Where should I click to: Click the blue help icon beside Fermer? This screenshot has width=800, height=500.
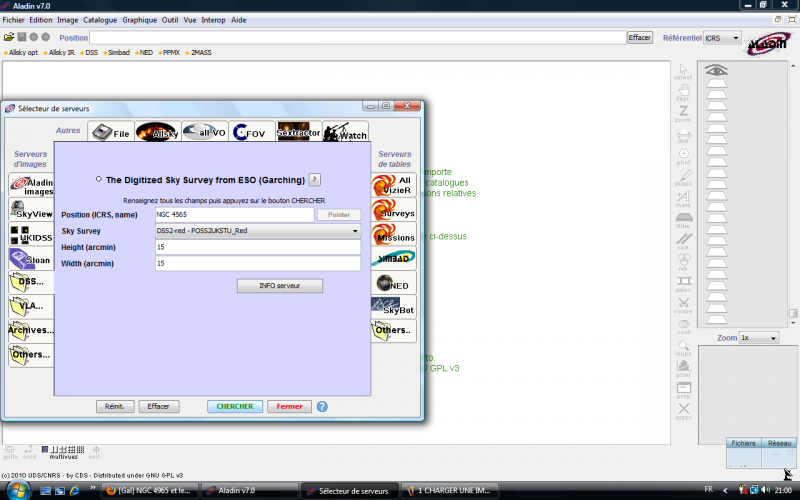click(x=322, y=407)
